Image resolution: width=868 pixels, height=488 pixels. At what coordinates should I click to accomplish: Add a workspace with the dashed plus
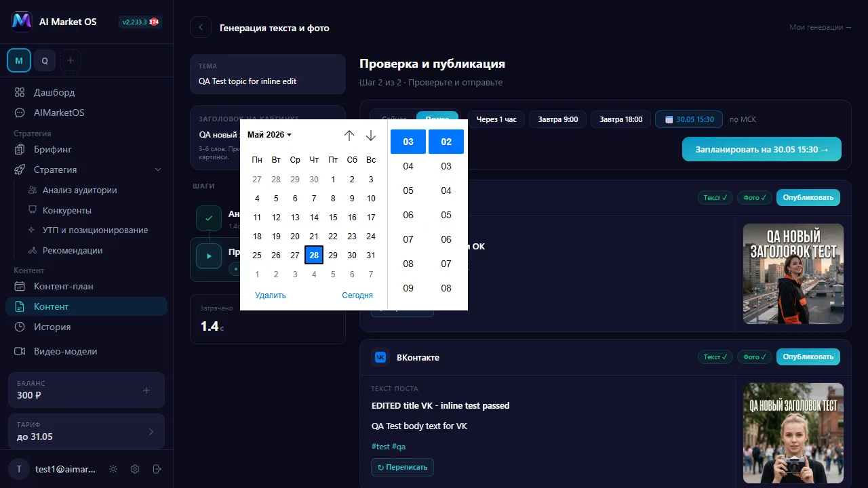[x=71, y=60]
